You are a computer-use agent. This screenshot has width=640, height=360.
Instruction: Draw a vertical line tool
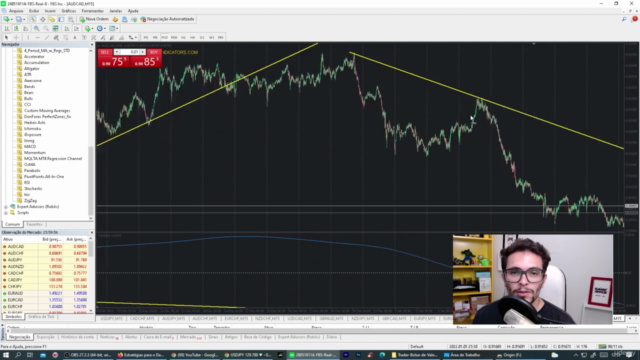(x=28, y=37)
